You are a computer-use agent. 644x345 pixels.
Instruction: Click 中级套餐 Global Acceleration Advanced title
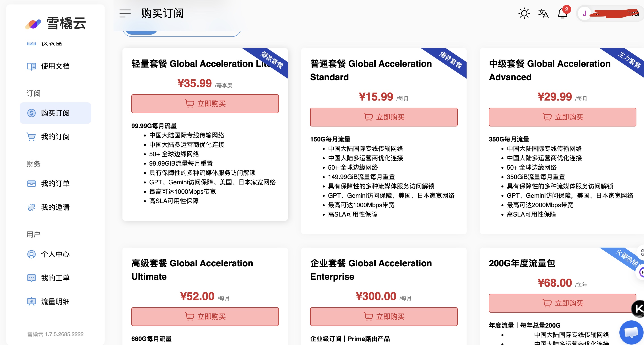pyautogui.click(x=550, y=70)
